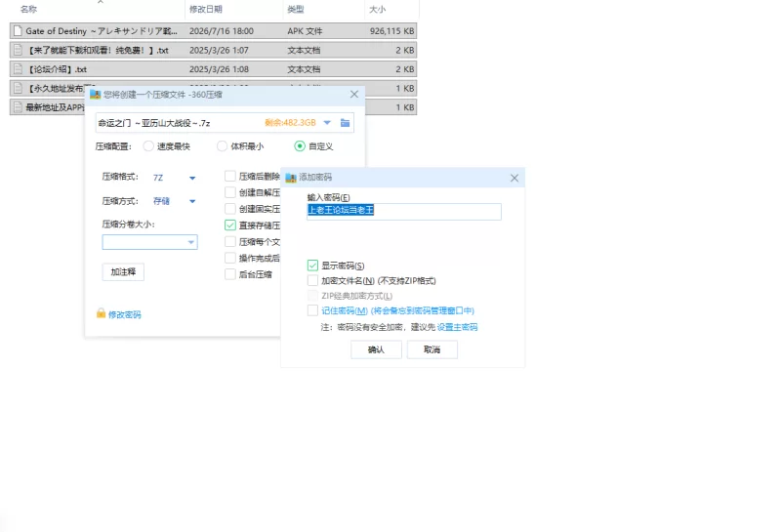Open the browse folder icon beside archive name
781x532 pixels.
(345, 123)
